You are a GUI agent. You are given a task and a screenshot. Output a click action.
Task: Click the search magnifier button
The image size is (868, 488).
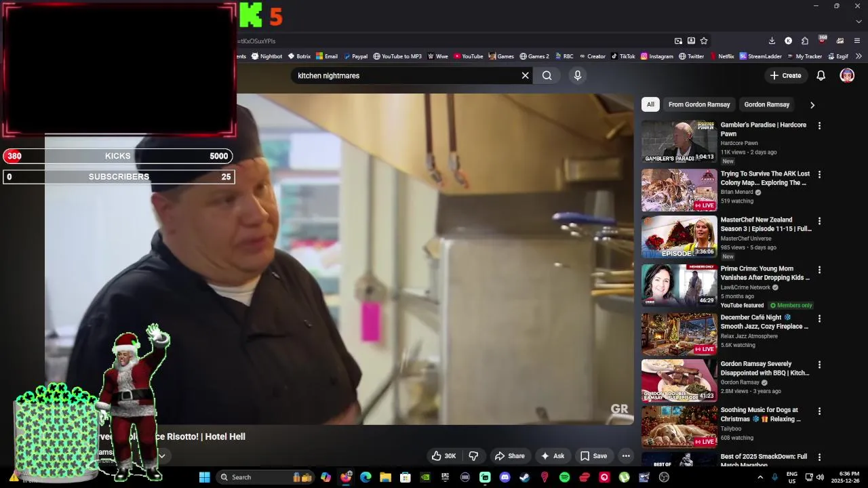(x=547, y=75)
